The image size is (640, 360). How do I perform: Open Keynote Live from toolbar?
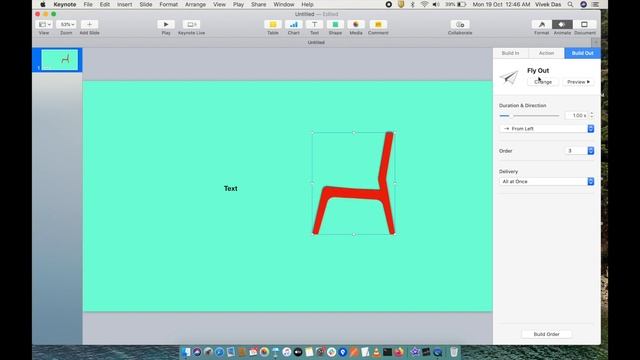click(x=191, y=24)
